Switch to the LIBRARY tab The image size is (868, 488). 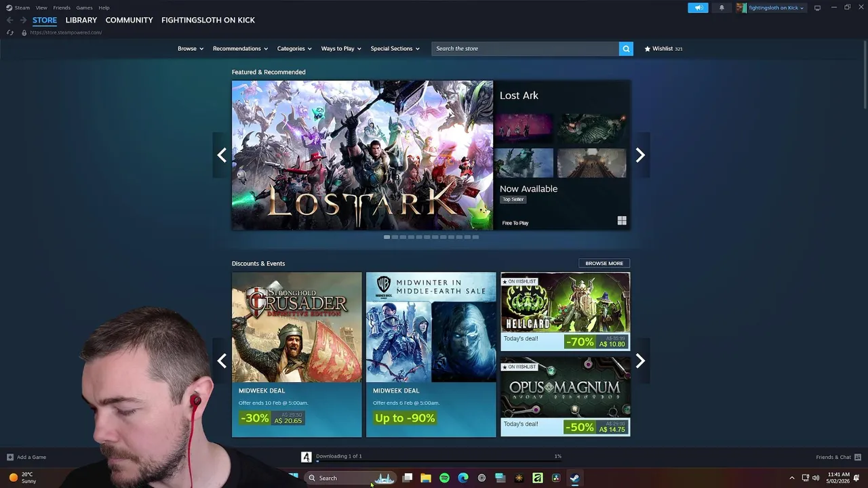coord(81,20)
